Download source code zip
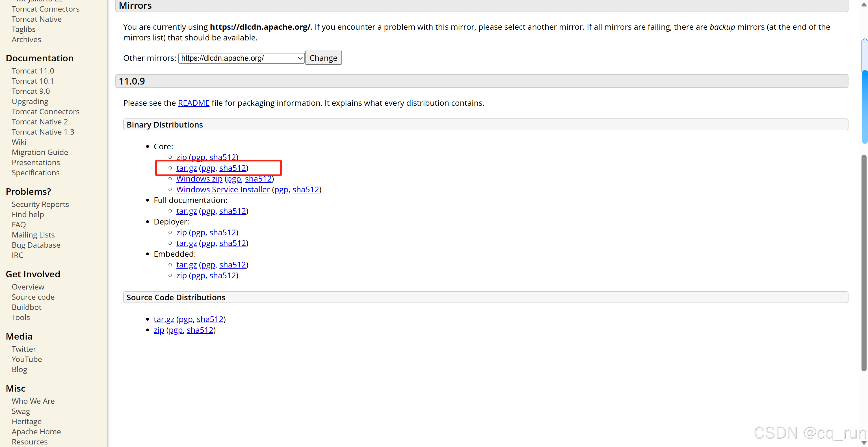The width and height of the screenshot is (868, 447). pyautogui.click(x=159, y=330)
